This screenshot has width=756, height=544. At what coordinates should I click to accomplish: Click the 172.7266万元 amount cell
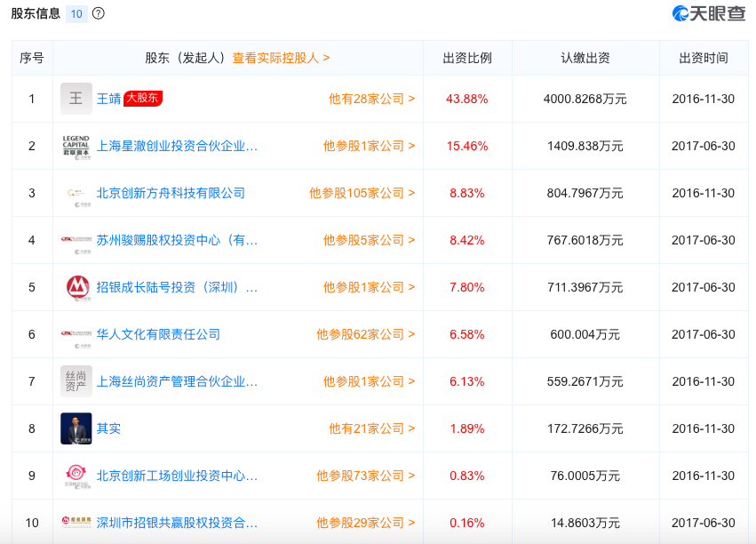tap(585, 428)
